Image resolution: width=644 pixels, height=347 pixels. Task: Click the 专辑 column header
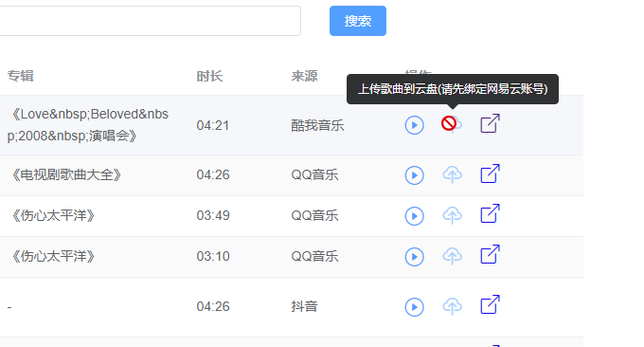click(x=20, y=76)
